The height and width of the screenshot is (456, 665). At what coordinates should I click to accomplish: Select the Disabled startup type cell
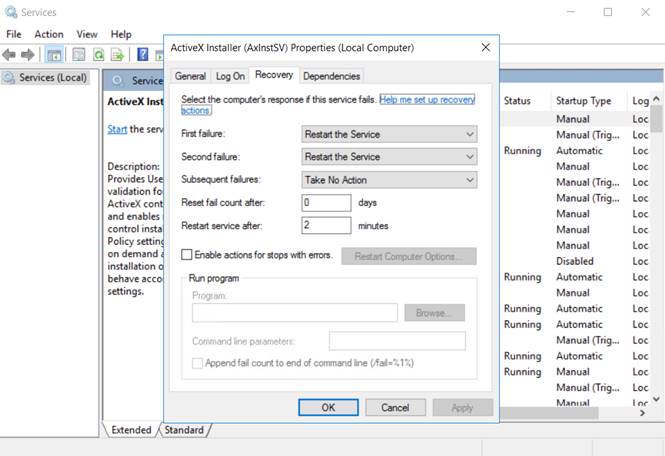575,261
